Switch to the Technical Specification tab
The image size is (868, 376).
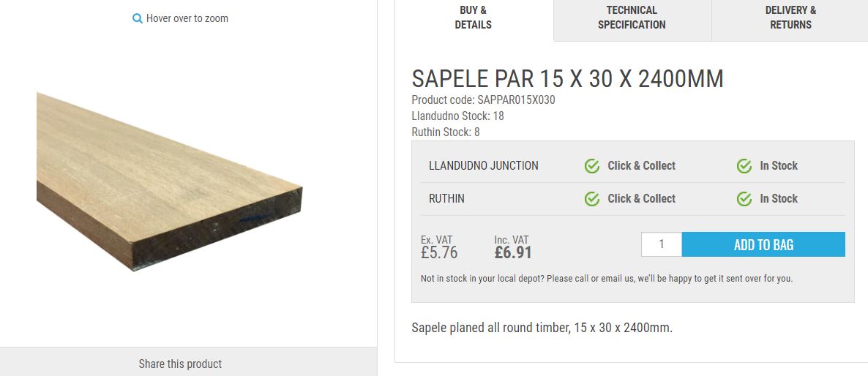632,18
